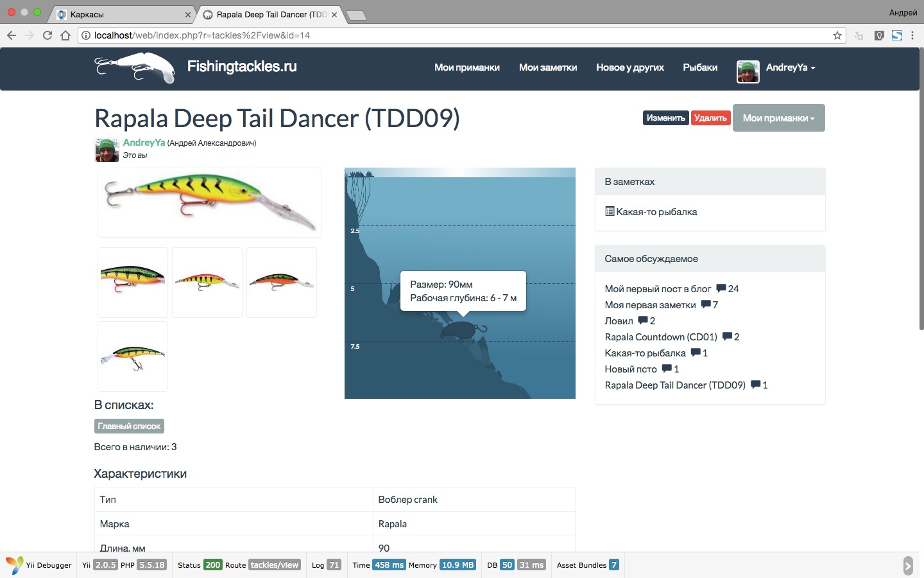The image size is (924, 578).
Task: Click the Fishingtackles.ru brand link
Action: point(242,67)
